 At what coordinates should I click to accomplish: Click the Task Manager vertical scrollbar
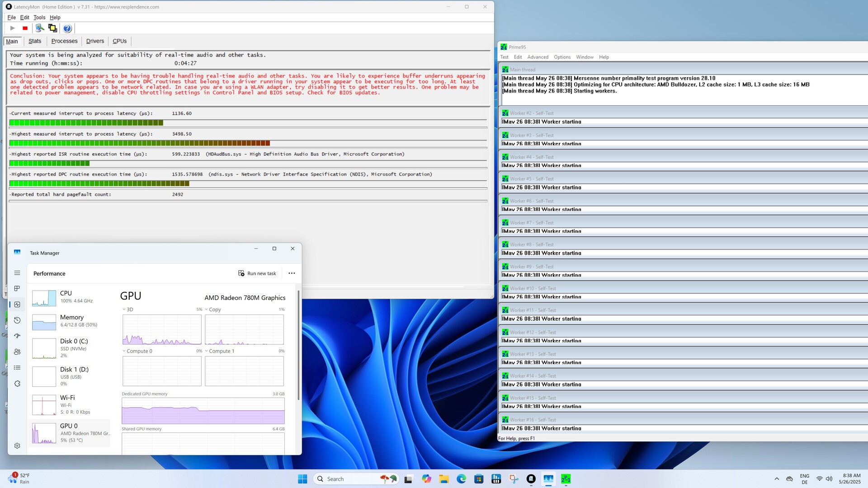(x=298, y=346)
